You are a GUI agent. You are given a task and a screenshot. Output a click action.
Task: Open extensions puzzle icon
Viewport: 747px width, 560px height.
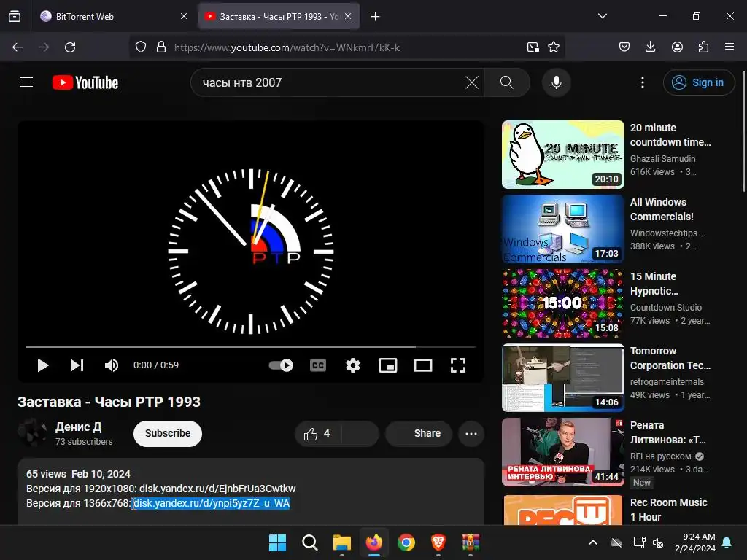[704, 47]
